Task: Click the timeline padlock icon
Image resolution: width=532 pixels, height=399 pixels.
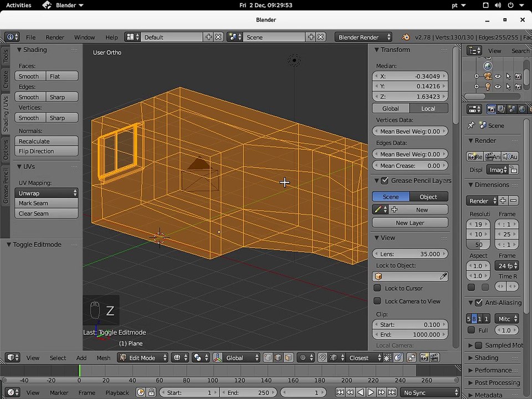Action: click(x=151, y=392)
